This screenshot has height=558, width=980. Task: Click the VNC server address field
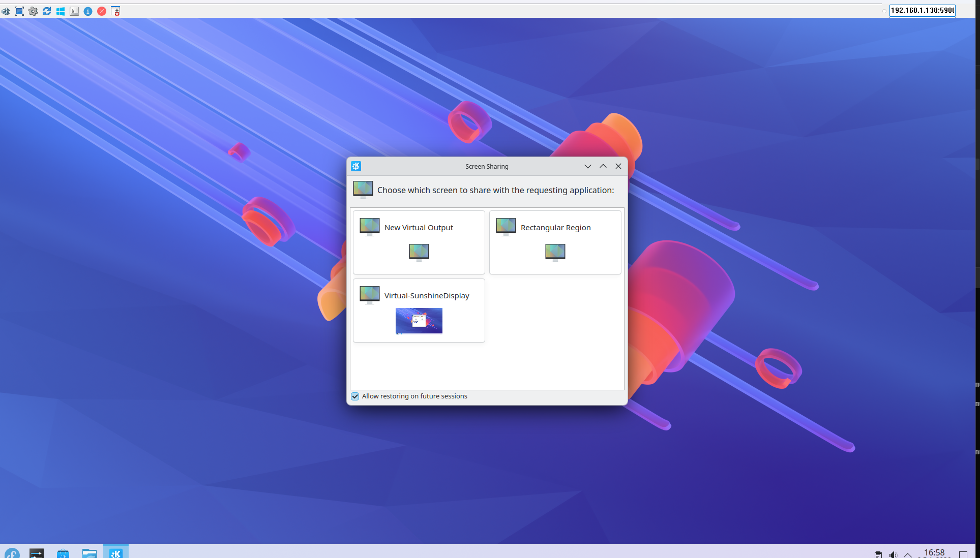tap(922, 10)
